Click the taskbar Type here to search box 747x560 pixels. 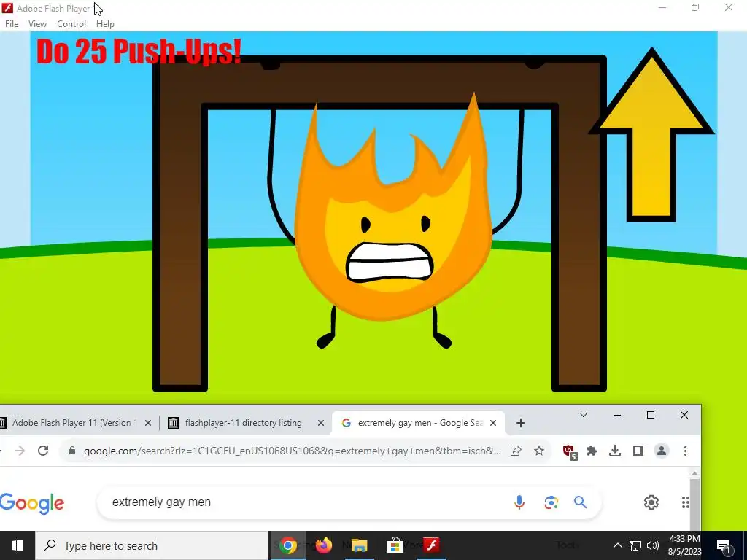(152, 545)
